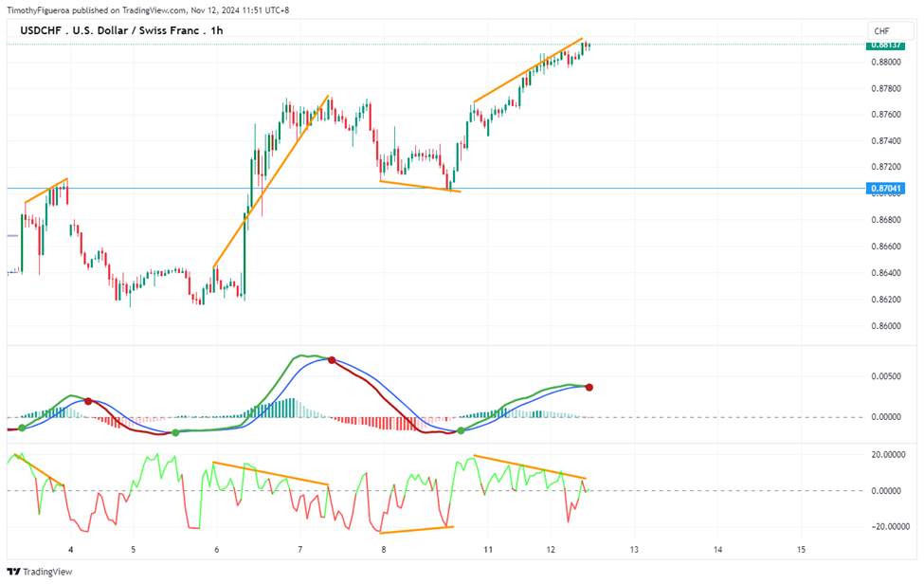Open the CHF currency selector

[891, 30]
